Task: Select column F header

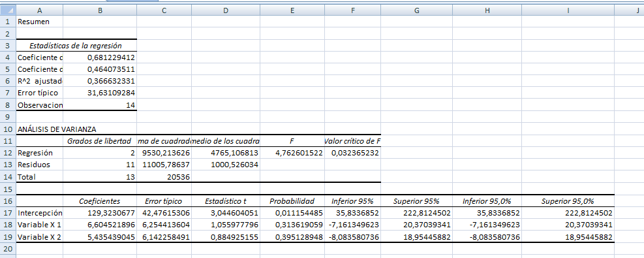Action: (352, 10)
